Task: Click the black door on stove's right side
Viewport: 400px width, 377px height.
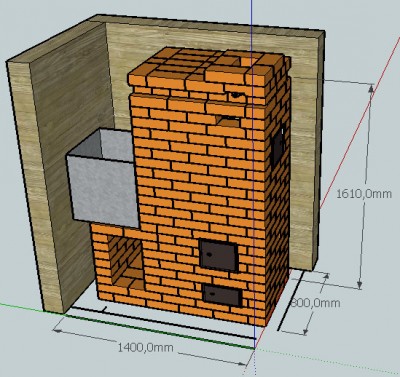Action: [278, 146]
